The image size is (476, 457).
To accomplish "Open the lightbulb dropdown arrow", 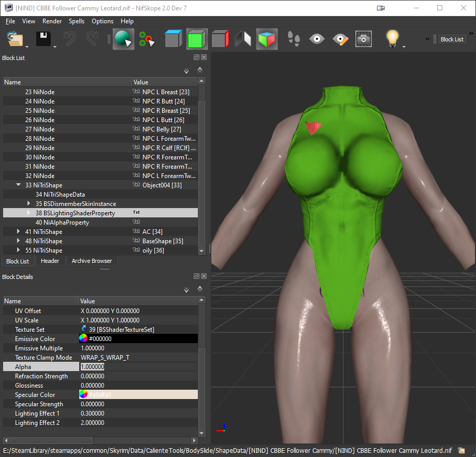I will (404, 47).
